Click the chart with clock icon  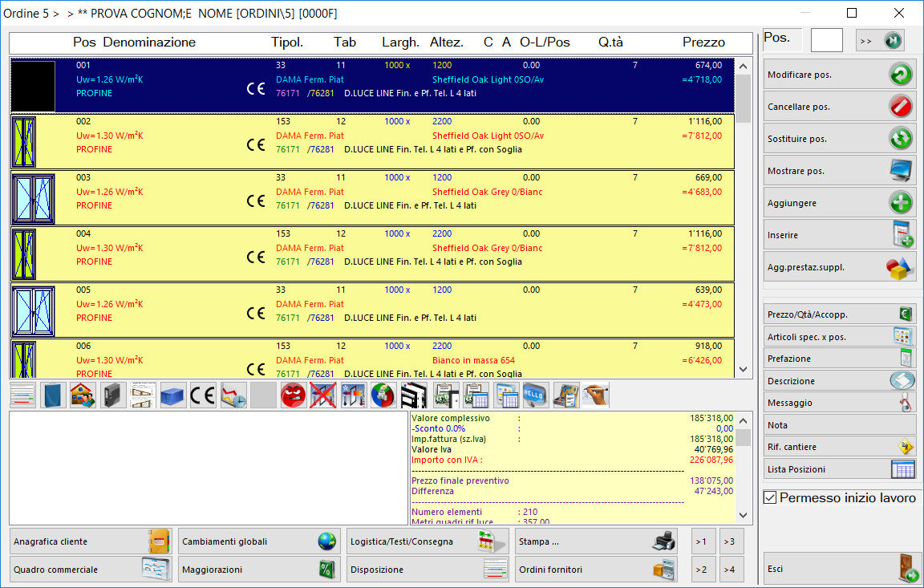233,395
